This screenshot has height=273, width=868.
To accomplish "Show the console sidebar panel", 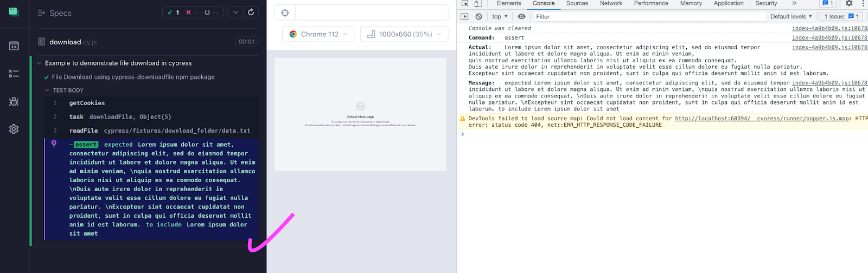I will click(464, 17).
